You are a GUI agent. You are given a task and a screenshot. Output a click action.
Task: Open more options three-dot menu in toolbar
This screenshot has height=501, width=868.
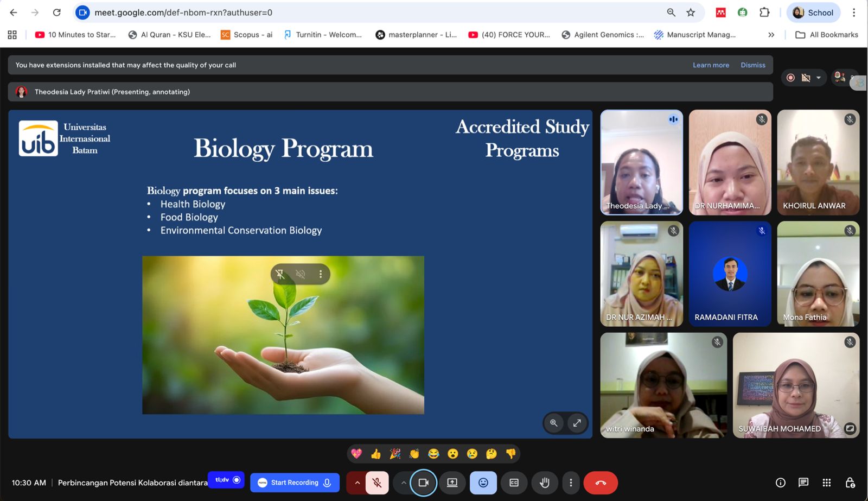pos(571,483)
